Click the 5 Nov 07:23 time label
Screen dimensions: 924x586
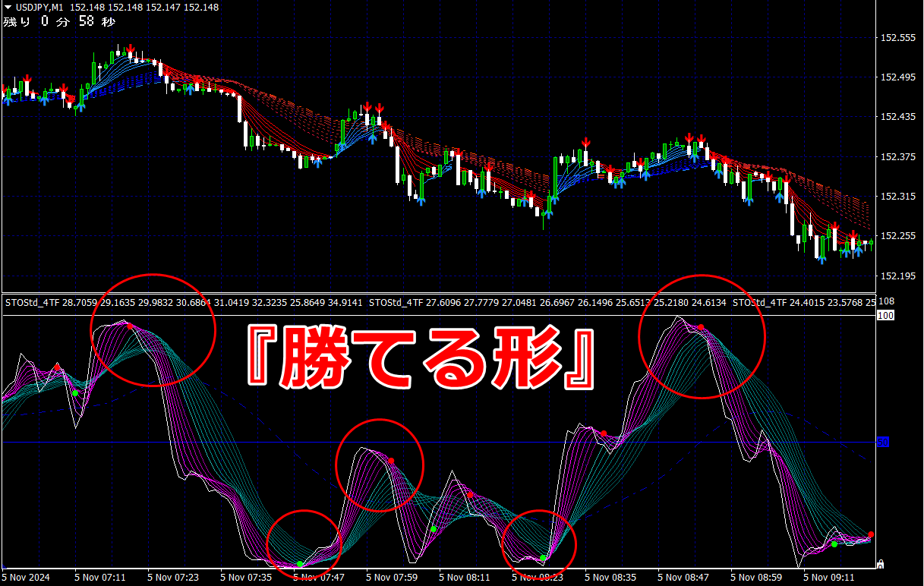click(173, 578)
